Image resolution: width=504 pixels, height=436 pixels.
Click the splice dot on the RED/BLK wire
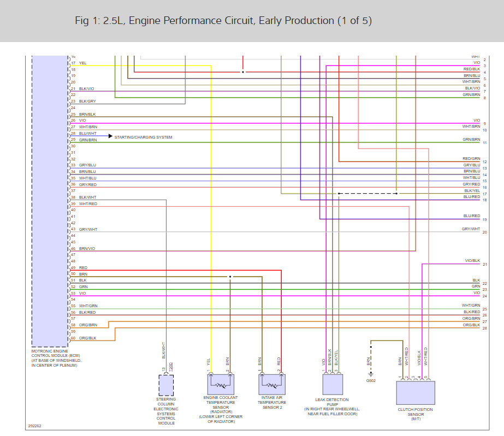pos(243,72)
